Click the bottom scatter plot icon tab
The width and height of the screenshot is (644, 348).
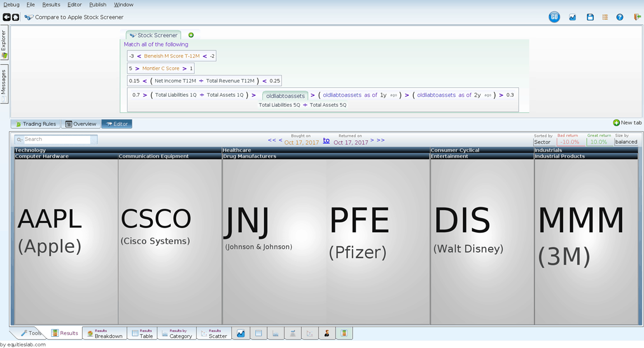[310, 333]
